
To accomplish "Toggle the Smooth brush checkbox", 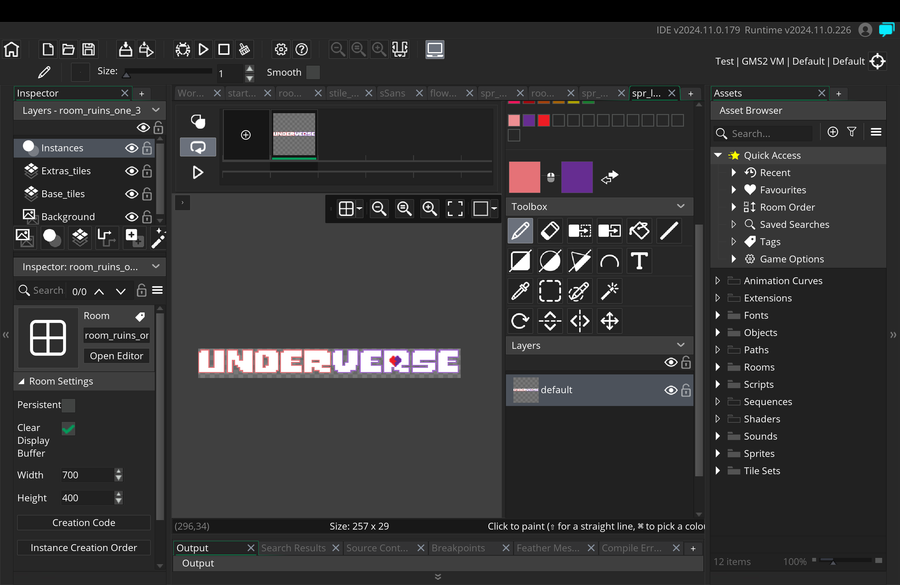I will tap(313, 72).
